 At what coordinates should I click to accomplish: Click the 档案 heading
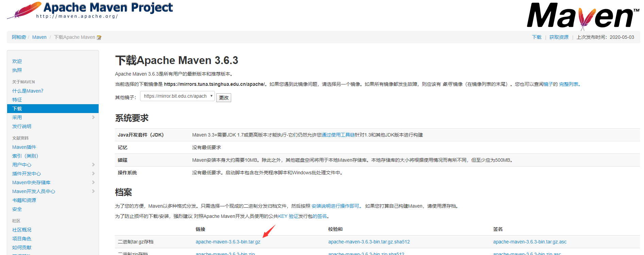point(123,192)
